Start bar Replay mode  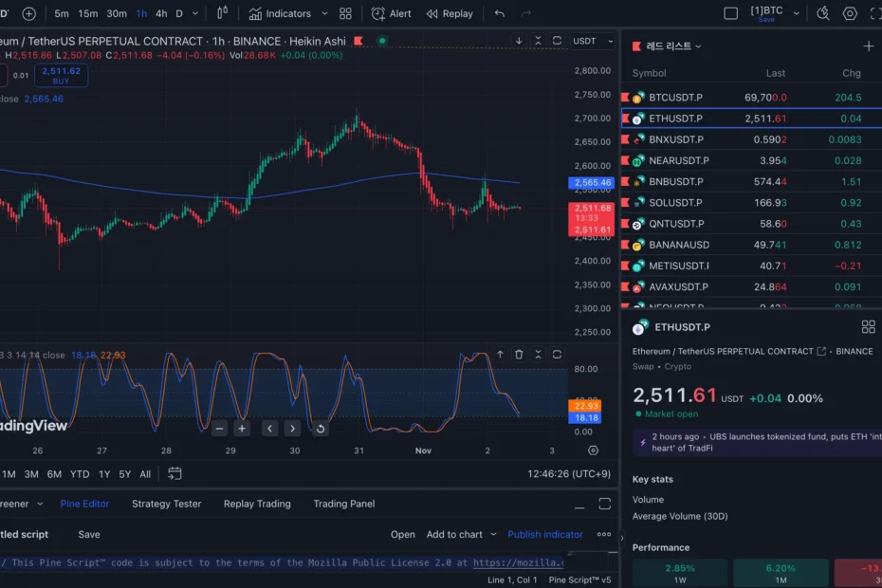click(450, 13)
